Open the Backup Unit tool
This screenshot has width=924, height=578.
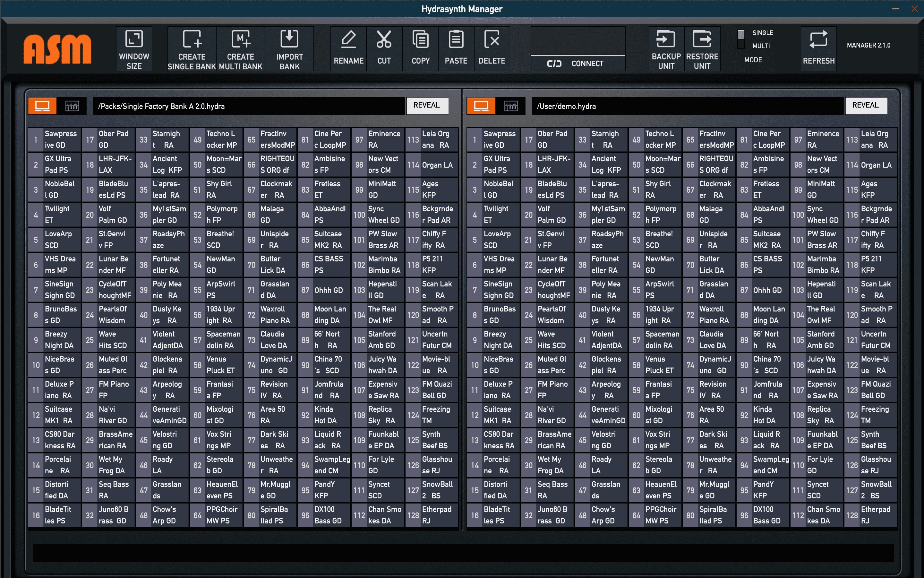(666, 49)
